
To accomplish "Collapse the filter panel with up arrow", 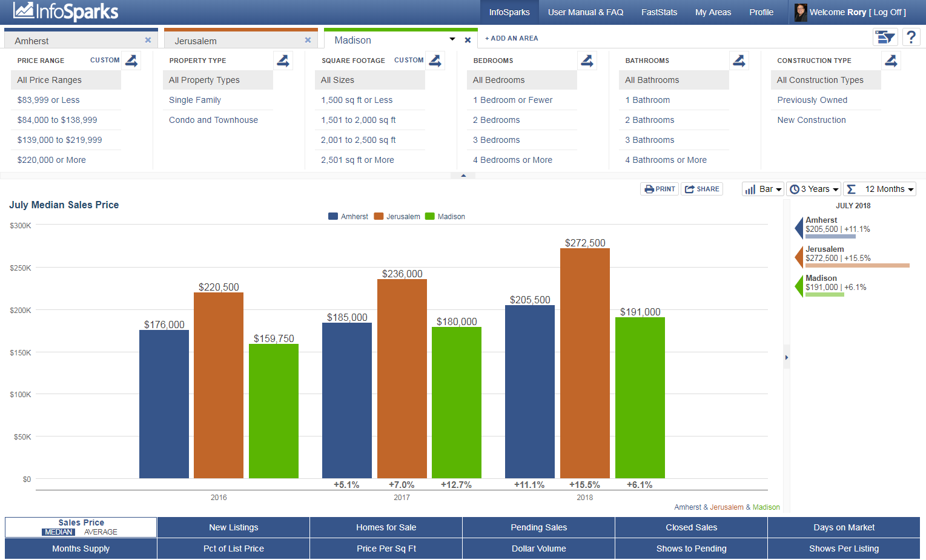I will click(x=463, y=176).
